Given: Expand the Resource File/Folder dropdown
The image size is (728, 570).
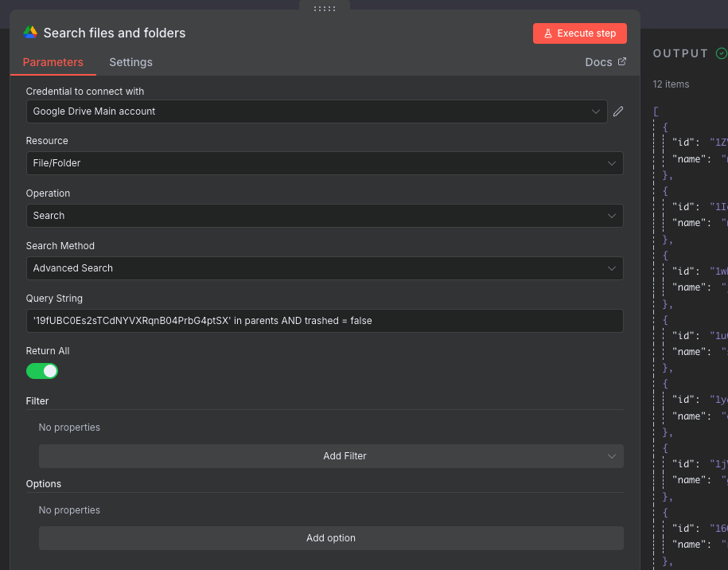Looking at the screenshot, I should (x=324, y=163).
